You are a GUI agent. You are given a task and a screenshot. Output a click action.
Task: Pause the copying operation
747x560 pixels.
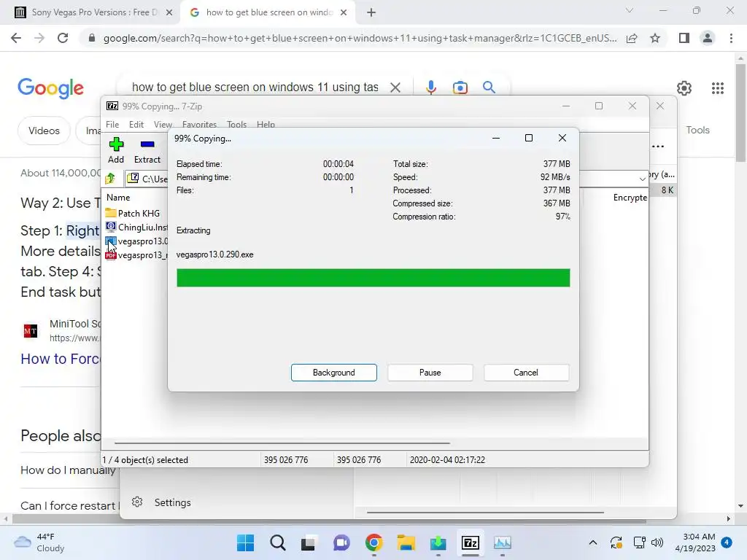pos(430,373)
